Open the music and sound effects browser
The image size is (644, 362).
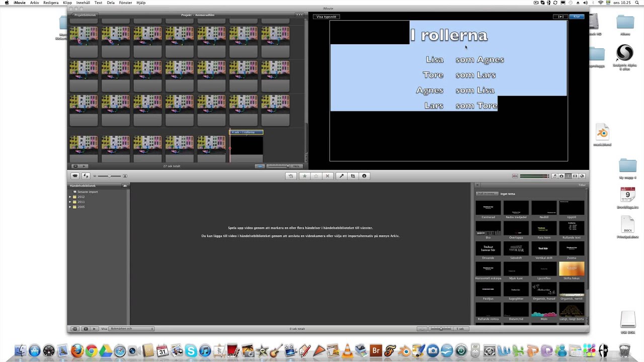point(554,176)
